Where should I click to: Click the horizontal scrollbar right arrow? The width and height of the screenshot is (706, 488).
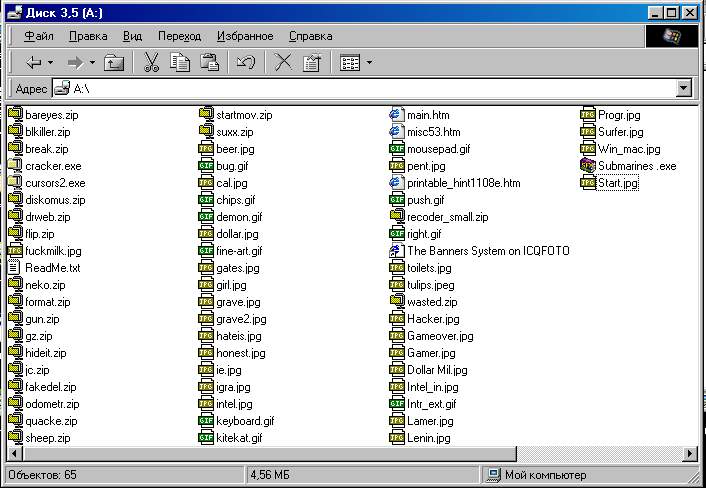[689, 453]
